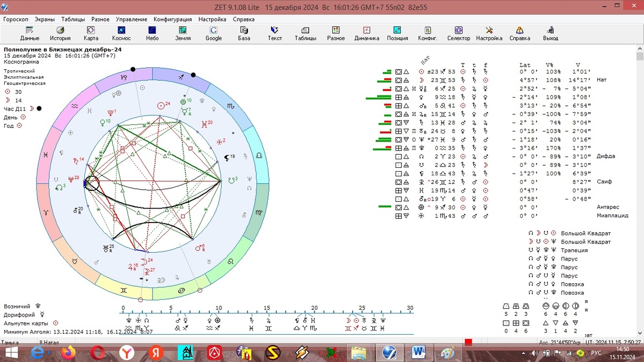Viewport: 644px width, 362px height.
Task: Open the Земля map icon
Action: [x=183, y=33]
